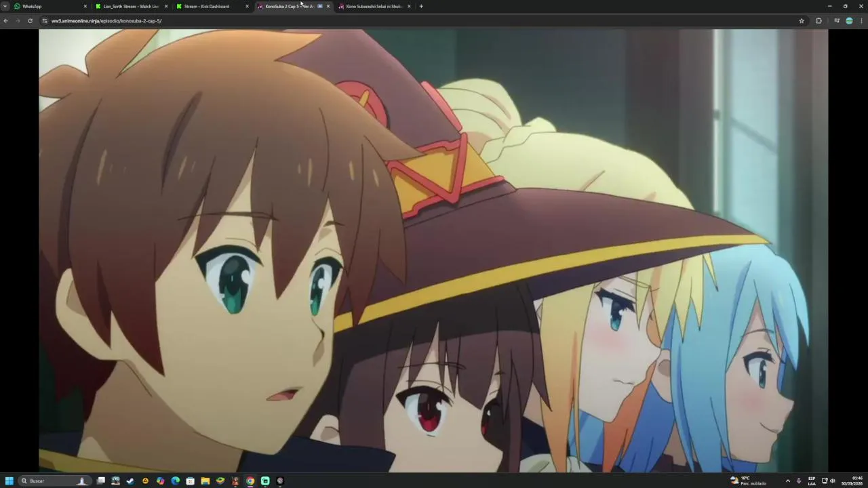This screenshot has height=488, width=868.
Task: Open the weather widget showing 18°C
Action: (x=748, y=481)
